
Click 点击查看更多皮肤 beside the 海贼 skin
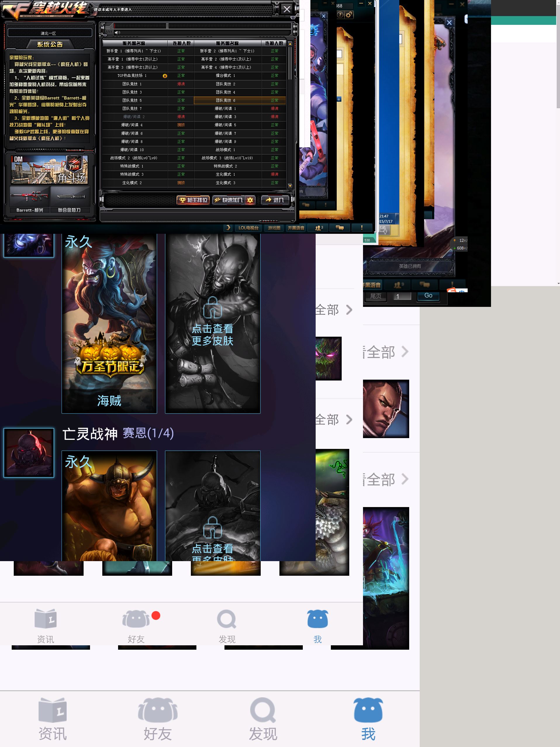[x=212, y=335]
